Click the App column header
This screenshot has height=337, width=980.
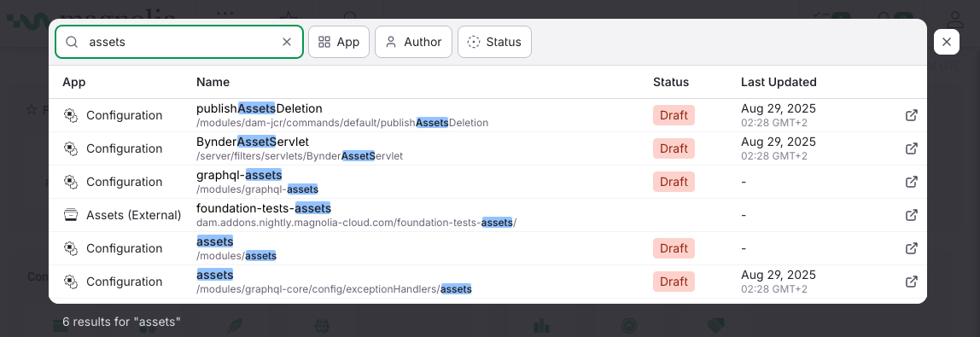pyautogui.click(x=73, y=82)
